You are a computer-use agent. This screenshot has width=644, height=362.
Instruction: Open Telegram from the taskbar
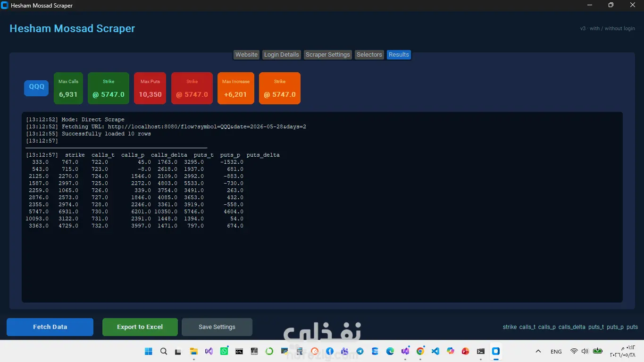click(x=360, y=351)
